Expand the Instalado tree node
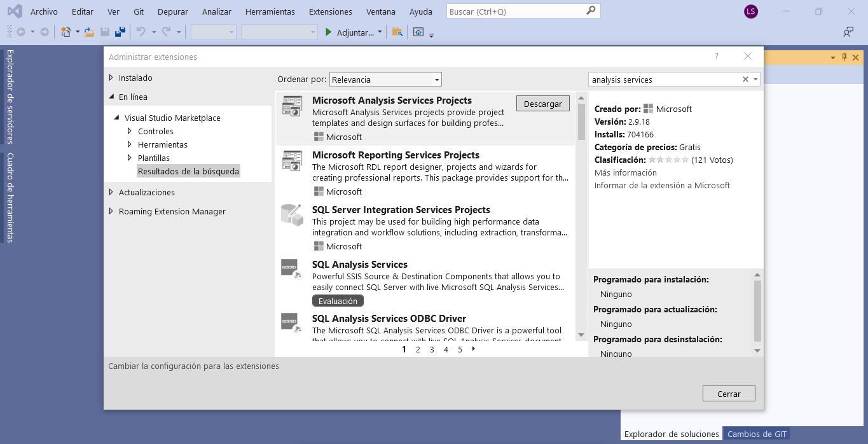 click(x=111, y=78)
